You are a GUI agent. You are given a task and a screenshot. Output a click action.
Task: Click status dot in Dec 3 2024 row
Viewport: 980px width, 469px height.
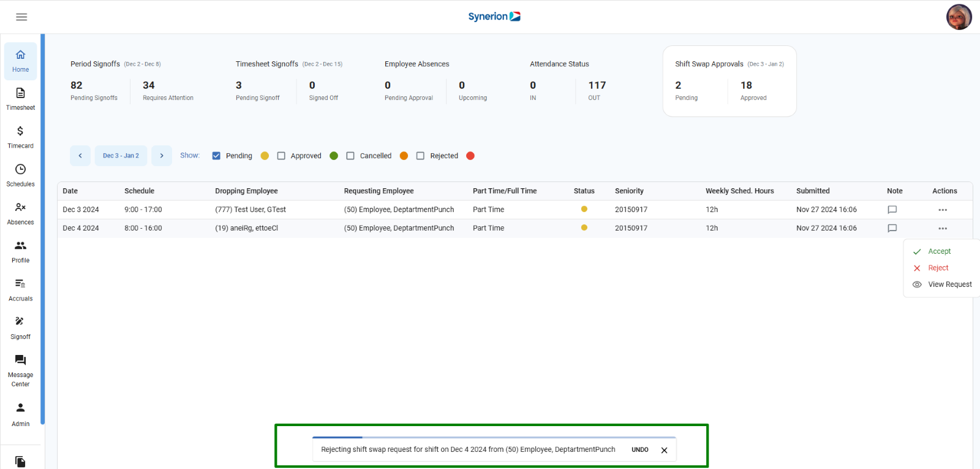pos(584,209)
